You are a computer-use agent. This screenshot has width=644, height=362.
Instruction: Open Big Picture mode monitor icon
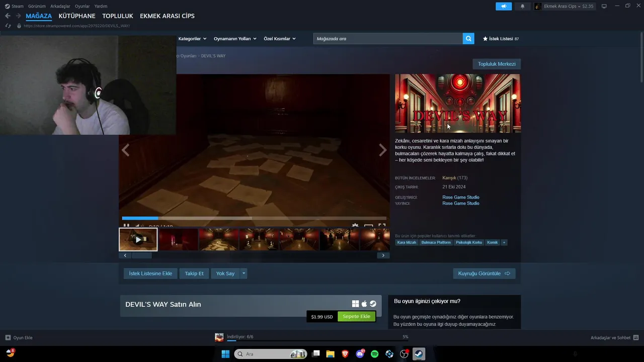point(604,6)
